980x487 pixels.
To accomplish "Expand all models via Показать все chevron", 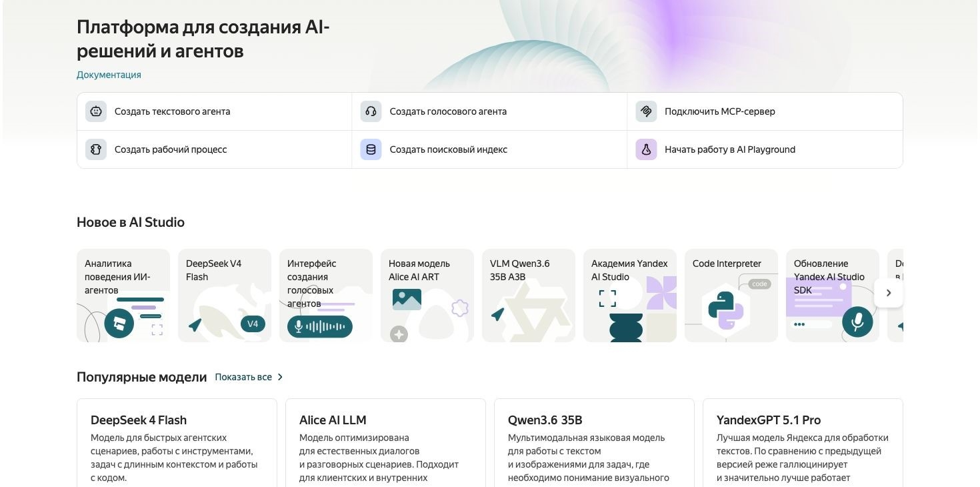I will click(280, 377).
